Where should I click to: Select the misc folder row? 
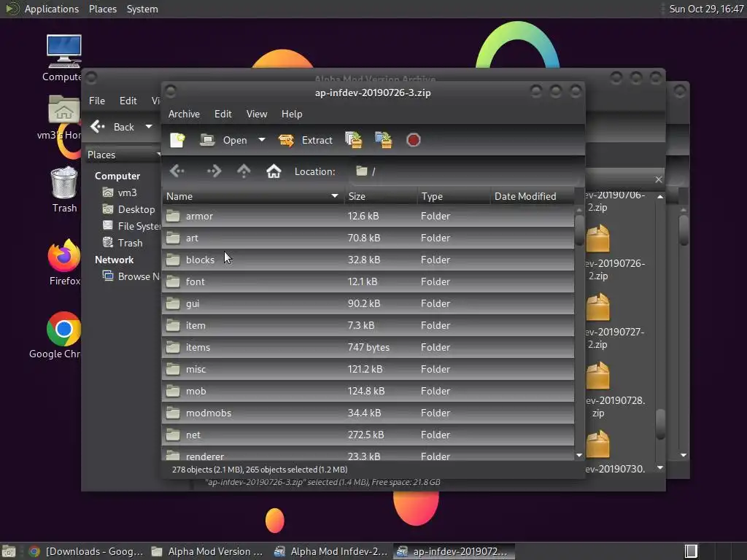[x=368, y=369]
